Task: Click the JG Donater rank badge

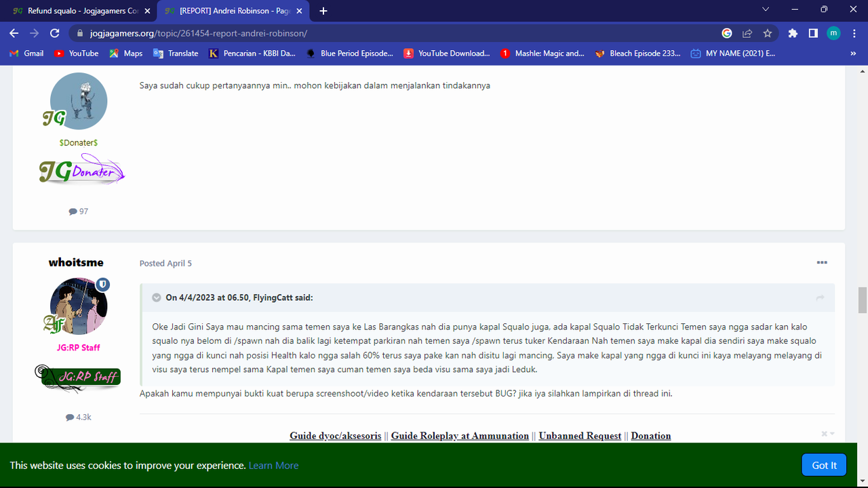Action: click(x=81, y=169)
